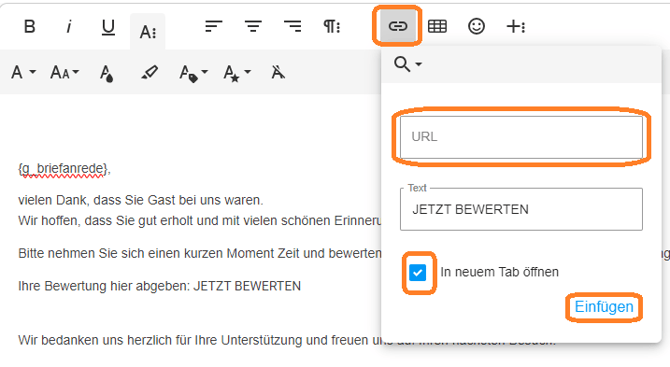670x367 pixels.
Task: Open inline style dropdown
Action: (237, 73)
